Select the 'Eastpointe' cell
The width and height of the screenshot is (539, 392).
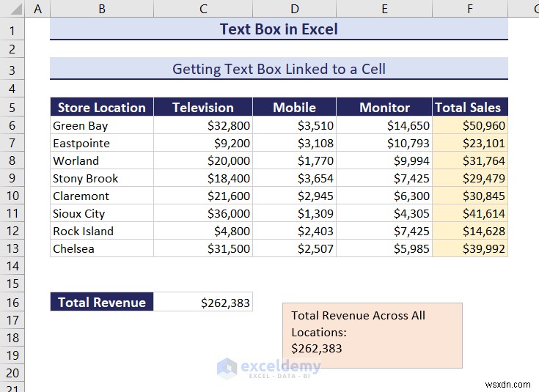coord(102,143)
